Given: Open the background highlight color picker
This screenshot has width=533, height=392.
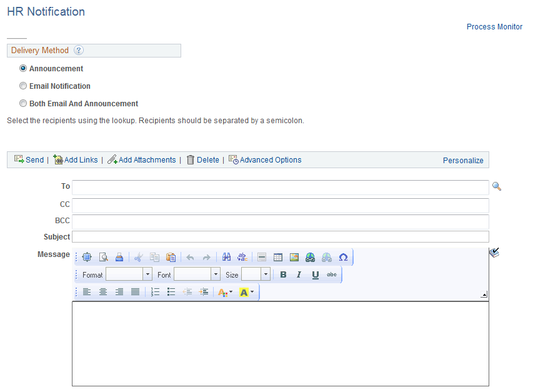Looking at the screenshot, I should (247, 292).
